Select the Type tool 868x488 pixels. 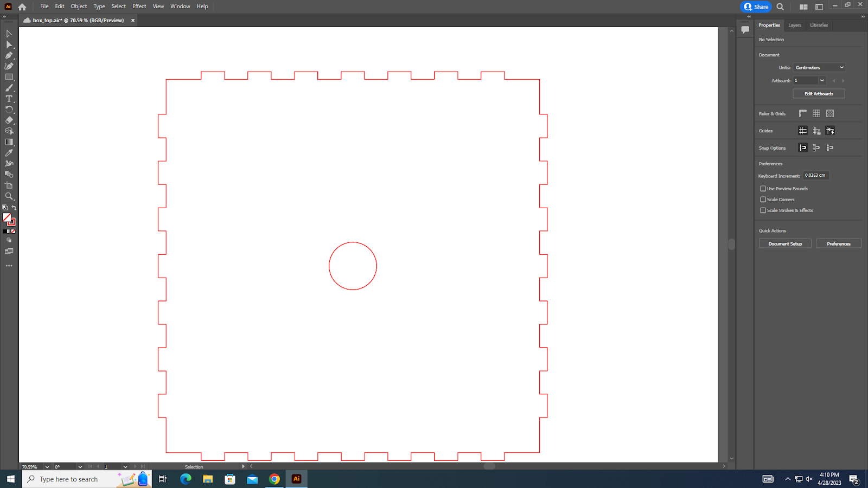(x=9, y=99)
